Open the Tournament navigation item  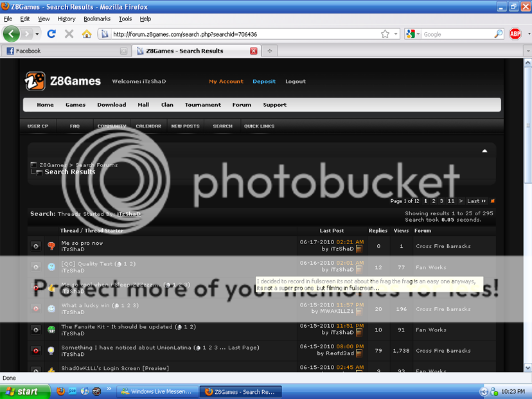(202, 105)
